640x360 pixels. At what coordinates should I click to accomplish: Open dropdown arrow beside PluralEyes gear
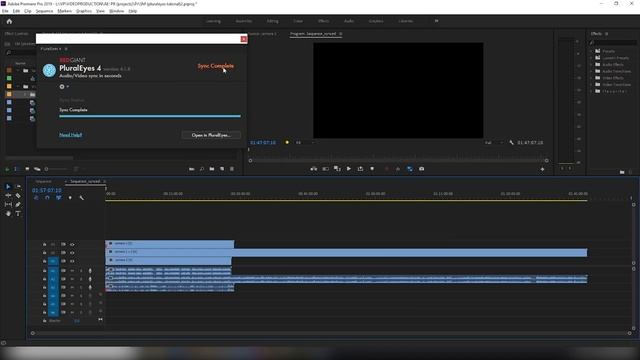(x=67, y=87)
